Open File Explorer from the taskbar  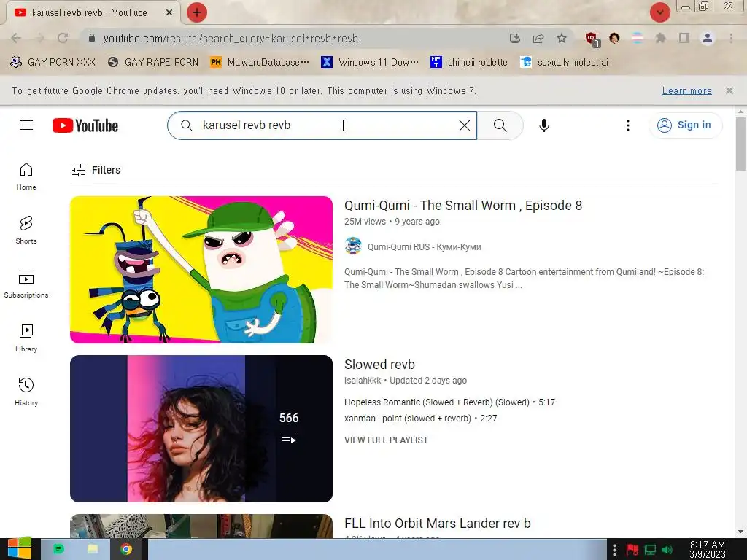tap(93, 549)
